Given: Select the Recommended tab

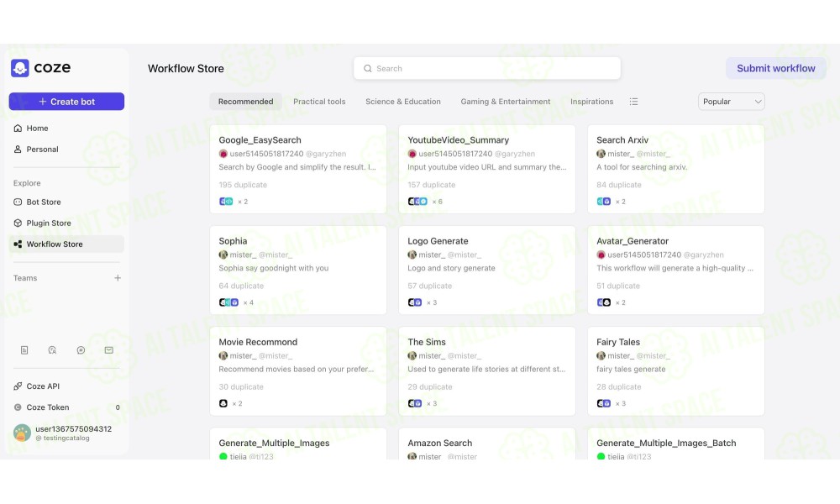Looking at the screenshot, I should (245, 102).
